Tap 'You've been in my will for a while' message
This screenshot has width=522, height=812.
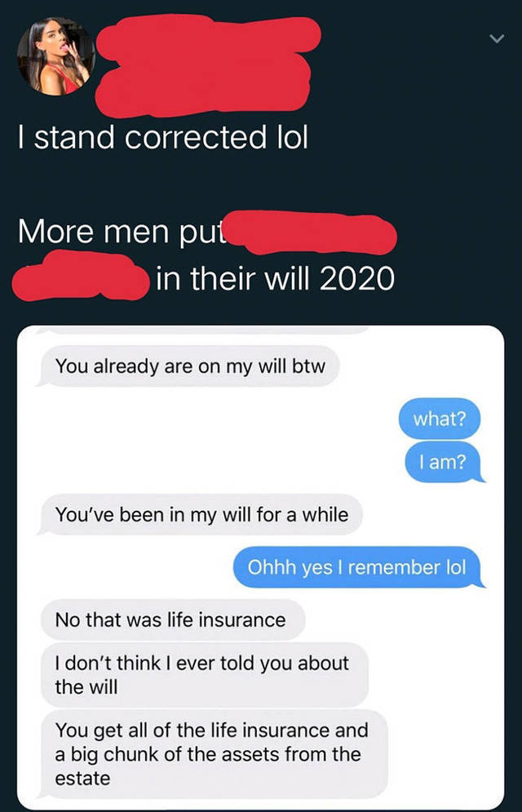click(x=201, y=515)
